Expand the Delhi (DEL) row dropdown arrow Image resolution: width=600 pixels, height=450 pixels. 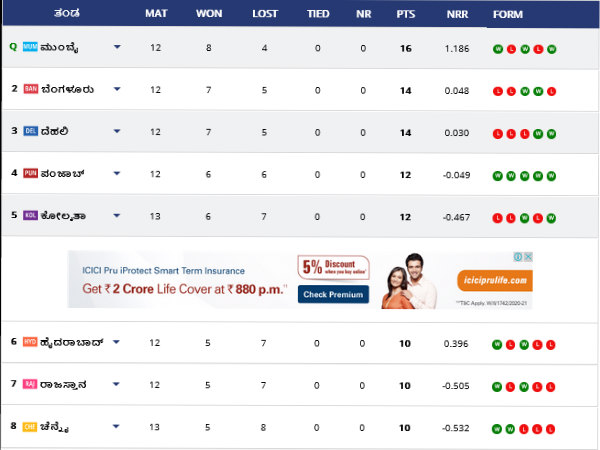click(x=117, y=131)
